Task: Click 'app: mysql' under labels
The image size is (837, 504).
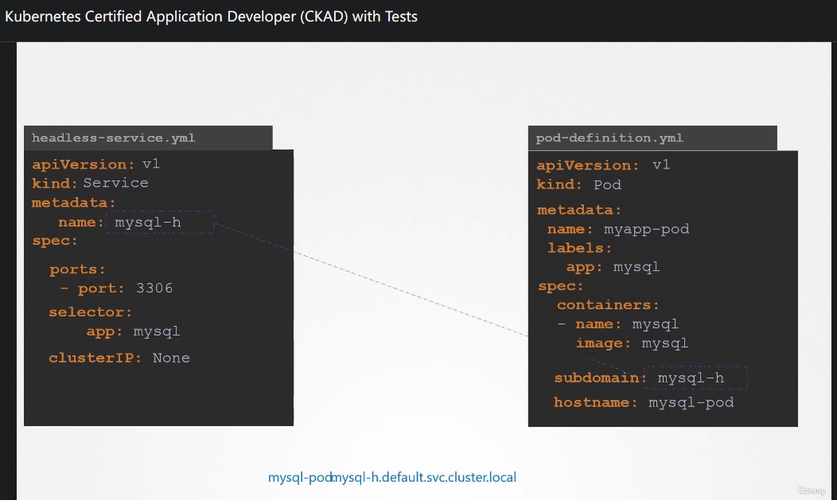Action: pos(613,267)
